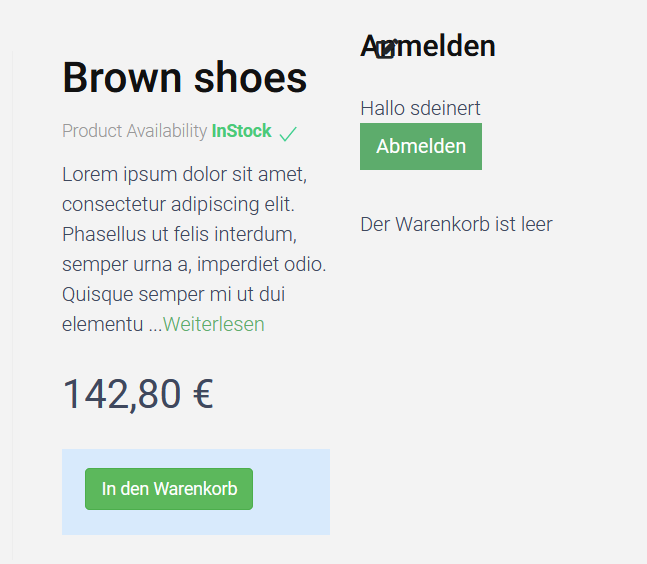This screenshot has width=647, height=564.
Task: Click the Quisque semper mi ut dui line
Action: [x=173, y=295]
